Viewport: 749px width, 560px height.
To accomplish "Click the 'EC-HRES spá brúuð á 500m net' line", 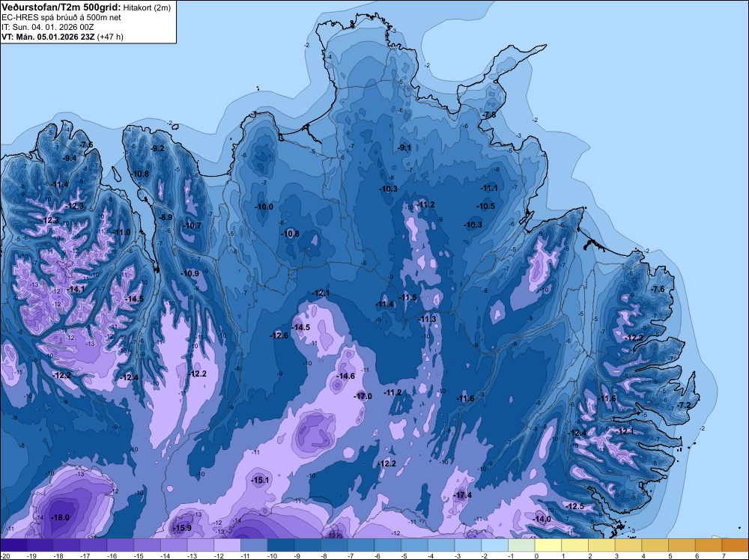I will coord(61,17).
